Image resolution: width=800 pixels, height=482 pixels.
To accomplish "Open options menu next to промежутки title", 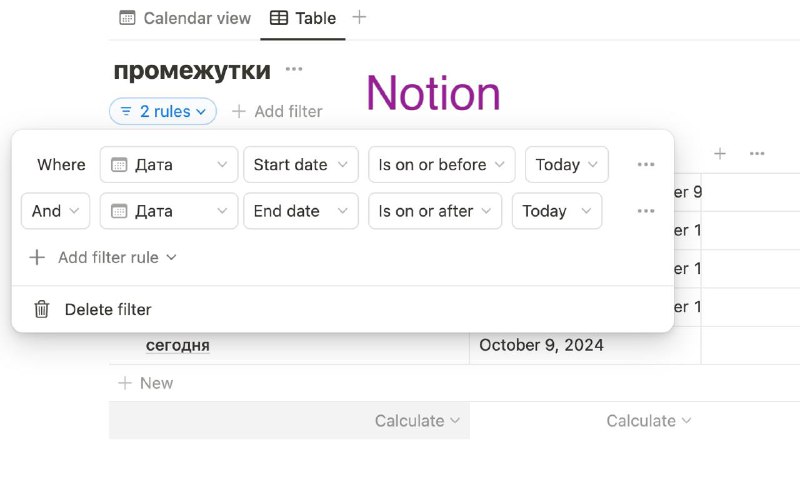I will 294,69.
